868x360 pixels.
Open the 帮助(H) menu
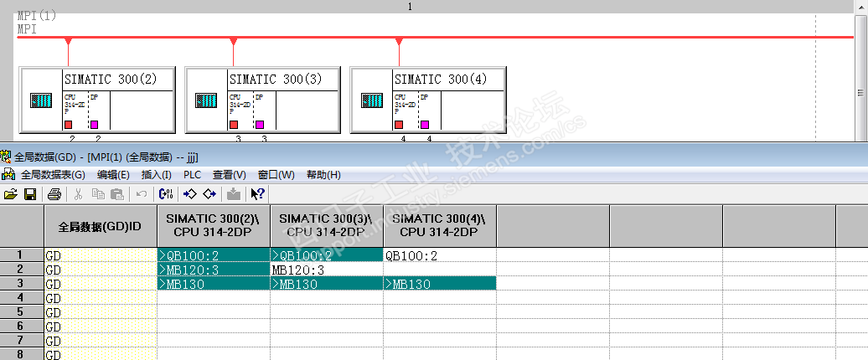tap(323, 175)
